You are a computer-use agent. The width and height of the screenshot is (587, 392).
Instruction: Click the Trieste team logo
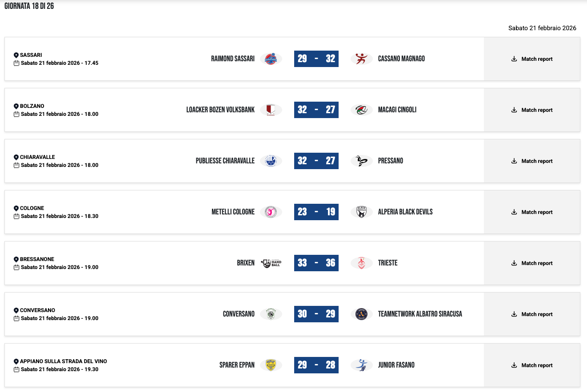point(361,263)
